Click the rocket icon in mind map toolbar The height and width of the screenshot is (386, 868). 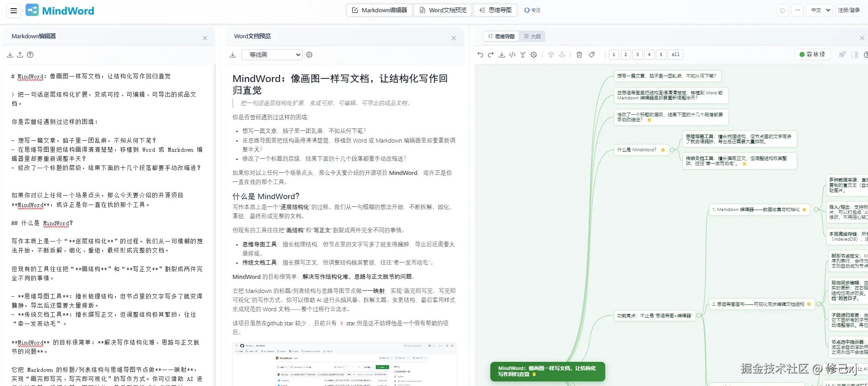(x=842, y=55)
